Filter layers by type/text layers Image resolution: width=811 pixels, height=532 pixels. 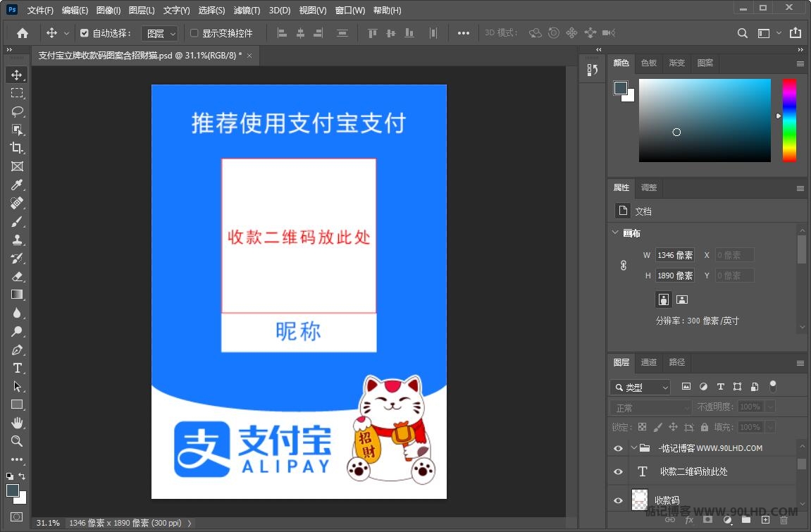pyautogui.click(x=721, y=386)
